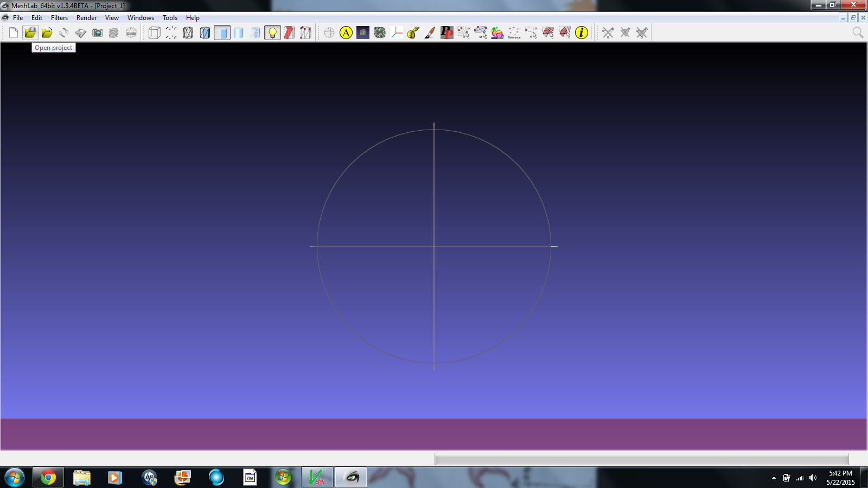
Task: Open the Edit menu
Action: [37, 18]
